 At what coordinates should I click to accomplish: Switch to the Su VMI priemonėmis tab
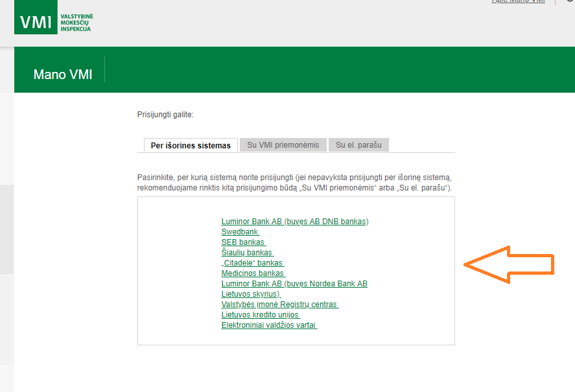[283, 145]
